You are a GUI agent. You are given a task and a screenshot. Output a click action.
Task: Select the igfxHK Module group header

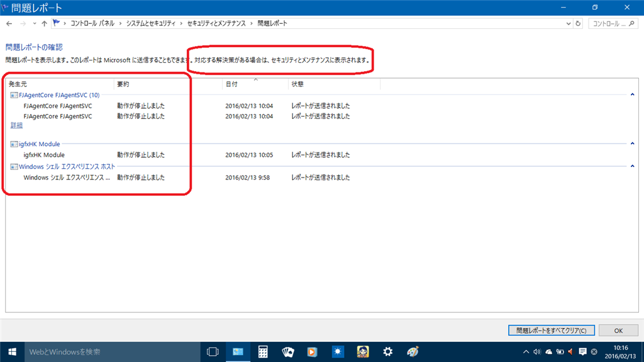pos(40,144)
